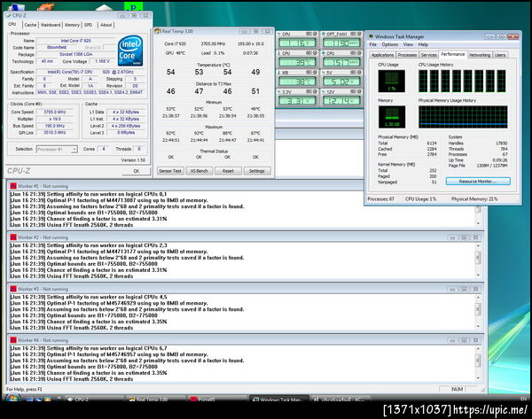This screenshot has width=532, height=419.
Task: Switch to Real Temp 3.00 taskbar button
Action: click(156, 400)
